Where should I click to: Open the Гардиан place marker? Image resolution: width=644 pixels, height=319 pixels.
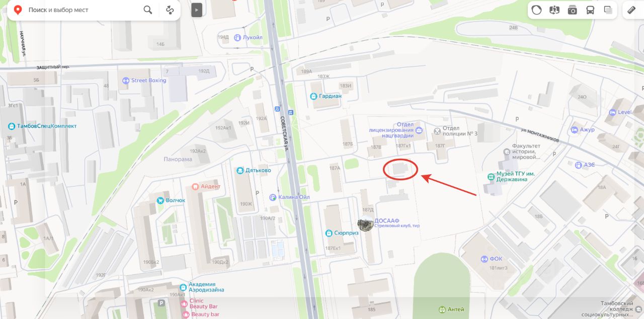(x=313, y=96)
